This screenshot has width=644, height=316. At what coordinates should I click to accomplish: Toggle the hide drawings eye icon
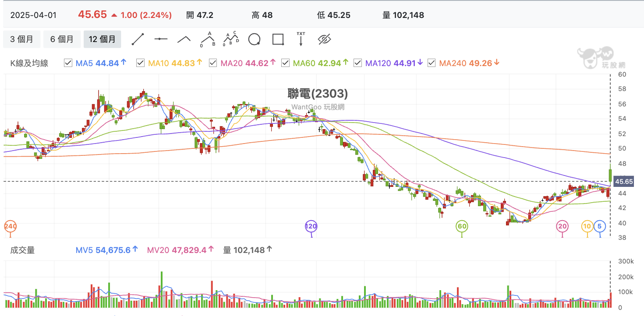coord(324,39)
